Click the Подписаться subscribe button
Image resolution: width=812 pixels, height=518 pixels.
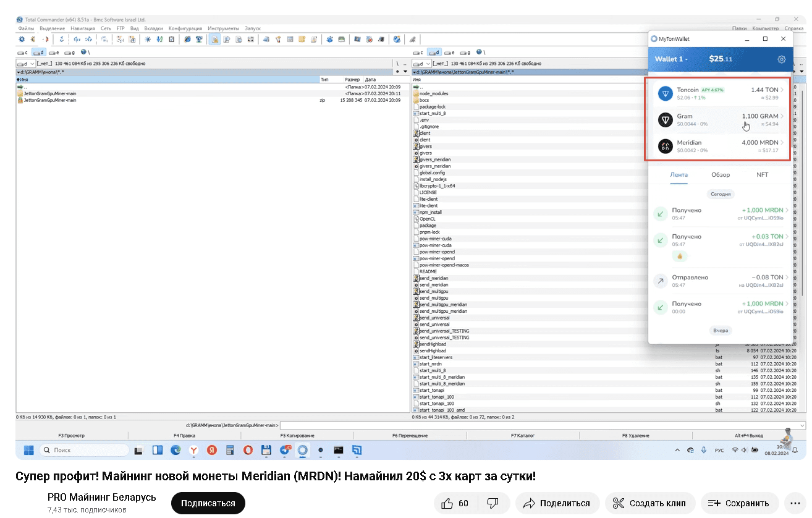click(x=208, y=503)
